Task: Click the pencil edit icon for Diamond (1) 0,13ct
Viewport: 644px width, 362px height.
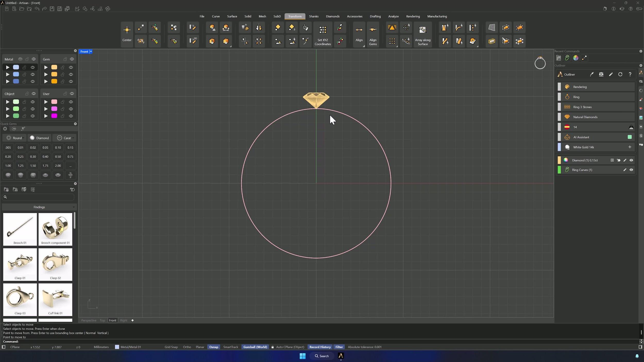Action: point(625,160)
